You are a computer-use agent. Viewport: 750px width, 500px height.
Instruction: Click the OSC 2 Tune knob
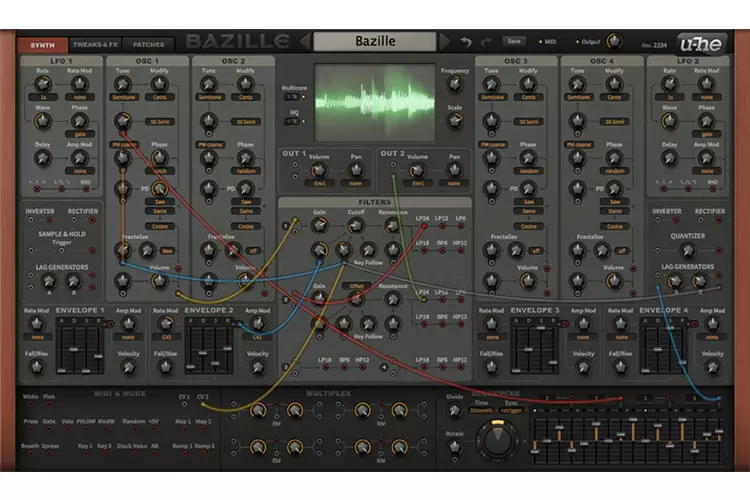209,84
